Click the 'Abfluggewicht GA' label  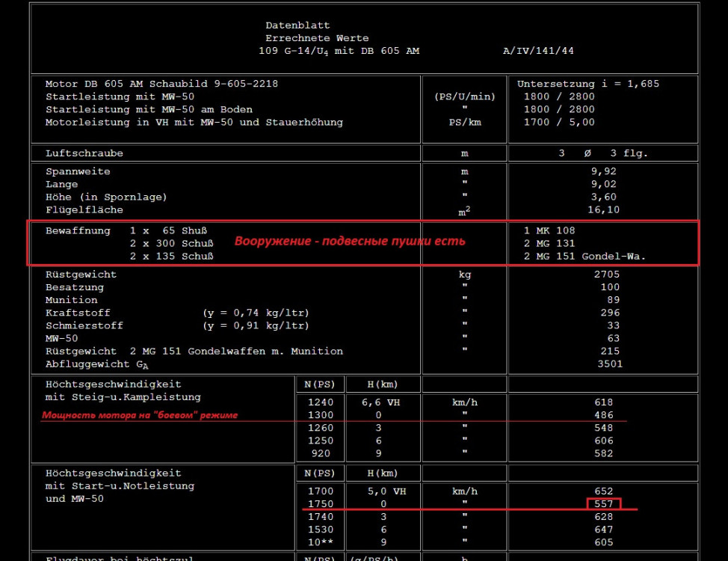tap(96, 365)
